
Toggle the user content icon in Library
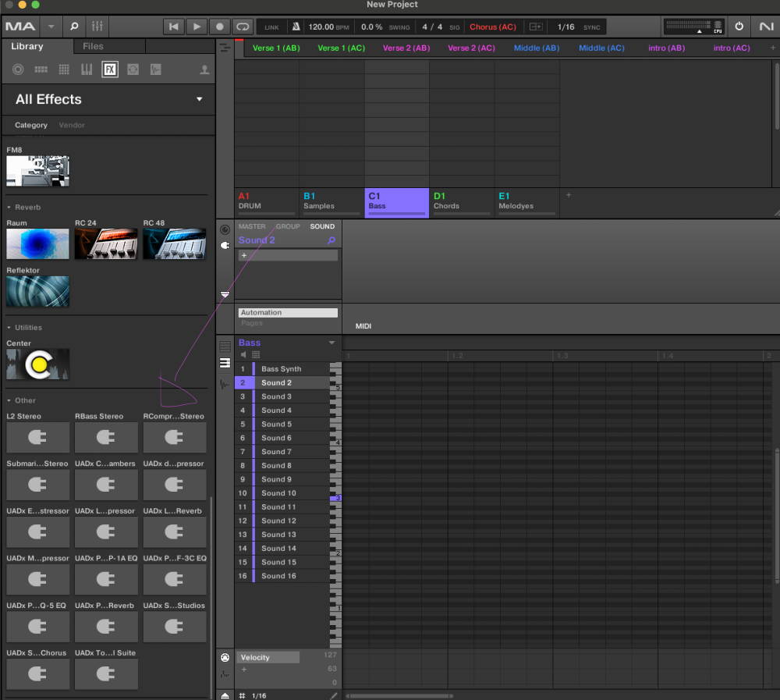click(x=204, y=69)
